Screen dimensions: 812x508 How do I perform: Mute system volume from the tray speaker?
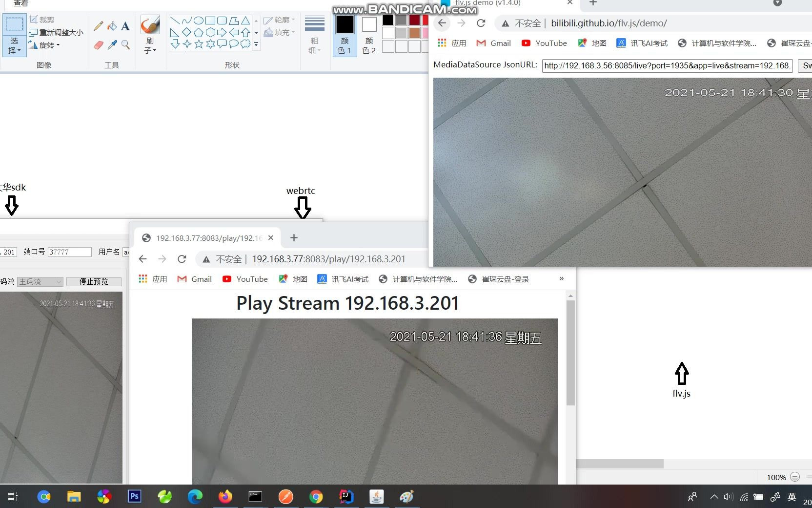[728, 497]
